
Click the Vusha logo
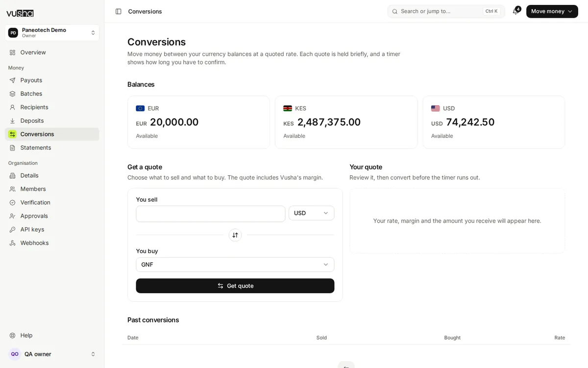click(20, 13)
